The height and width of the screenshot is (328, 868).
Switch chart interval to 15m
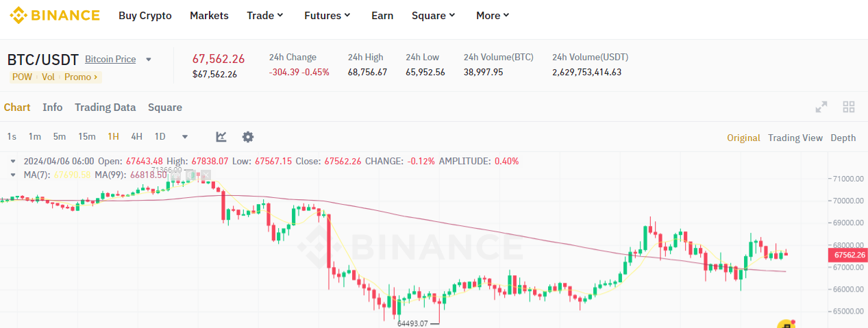click(86, 136)
